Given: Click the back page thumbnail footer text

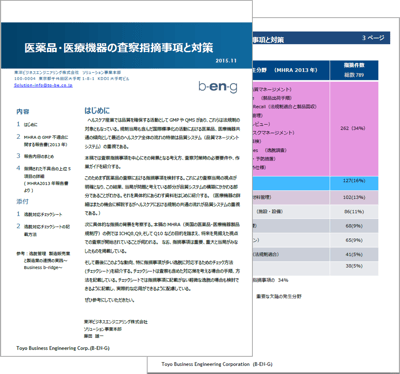Looking at the screenshot, I should (217, 364).
